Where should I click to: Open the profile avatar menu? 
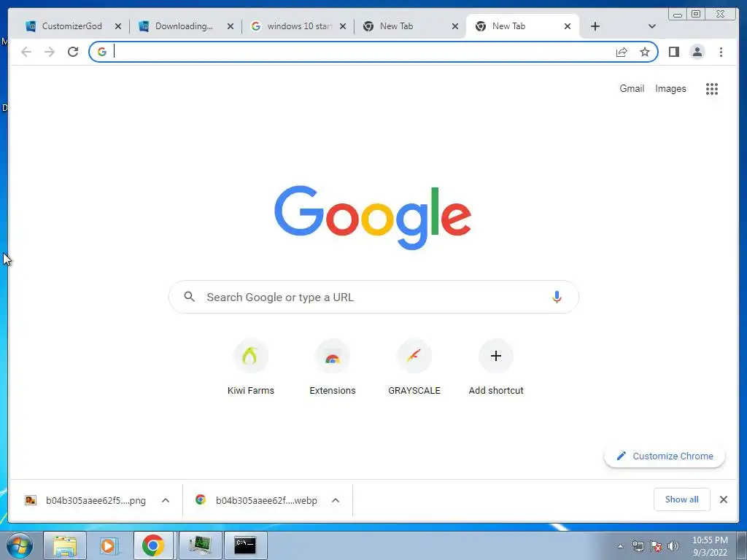(697, 52)
